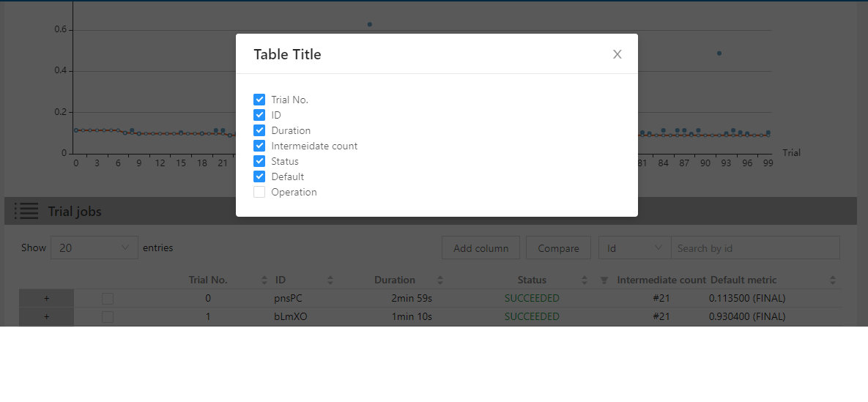Uncheck the Trial No. checkbox

[259, 100]
